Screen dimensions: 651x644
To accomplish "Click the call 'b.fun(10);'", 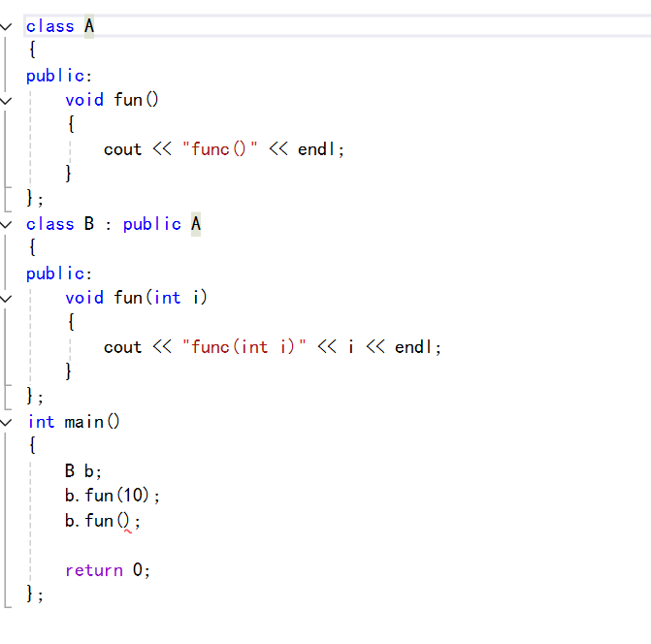I will 113,496.
